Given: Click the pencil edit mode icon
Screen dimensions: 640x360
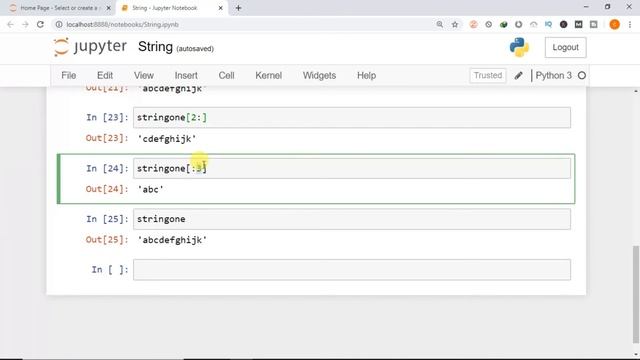Looking at the screenshot, I should click(x=518, y=76).
